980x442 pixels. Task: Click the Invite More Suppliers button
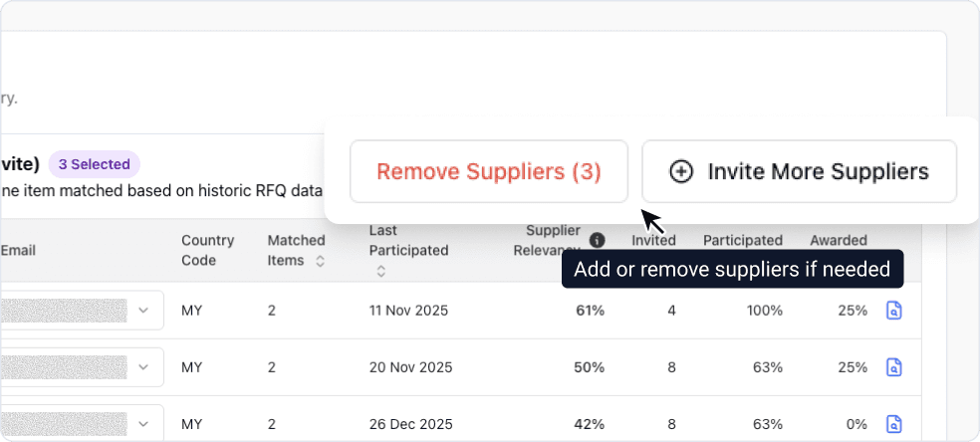pyautogui.click(x=799, y=171)
